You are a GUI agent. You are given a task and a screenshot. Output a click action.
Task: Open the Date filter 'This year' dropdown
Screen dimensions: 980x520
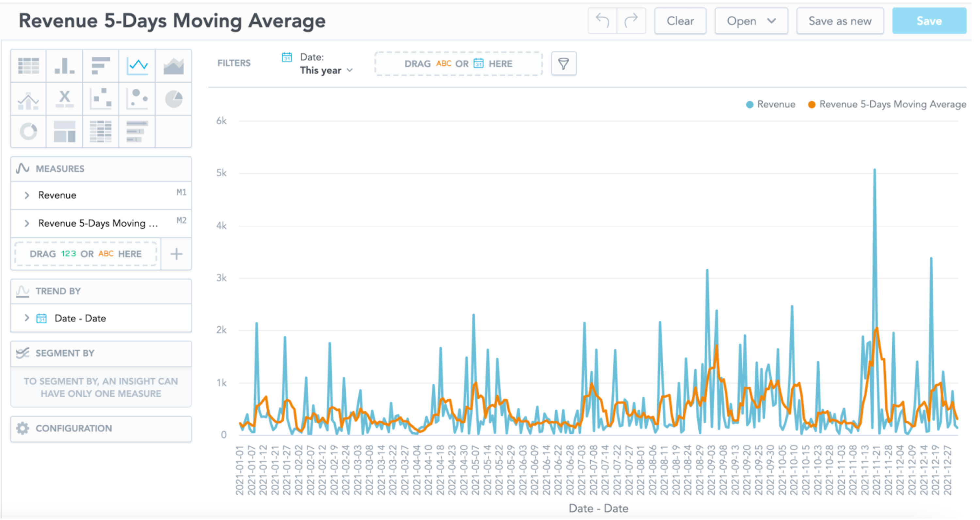click(x=325, y=70)
